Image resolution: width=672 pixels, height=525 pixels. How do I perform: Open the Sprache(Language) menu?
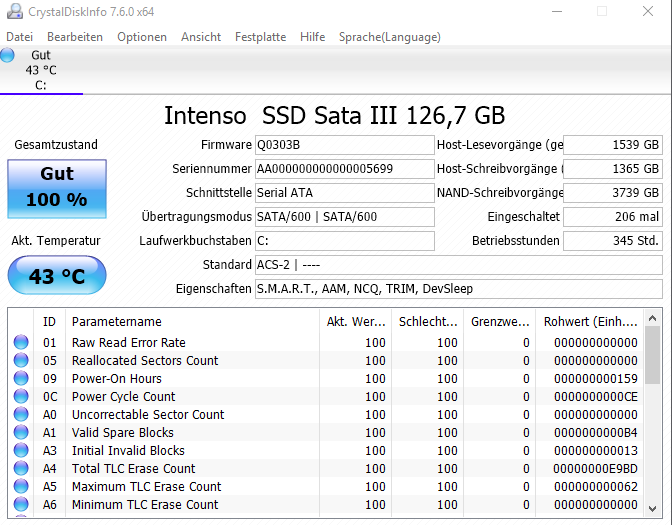coord(390,37)
